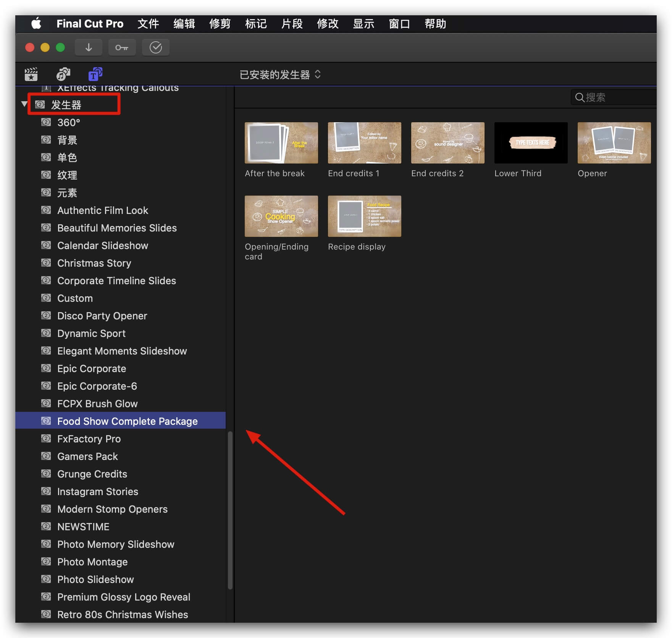Screen dimensions: 672x638
Task: Select the Opening/Ending card generator thumbnail
Action: point(281,216)
